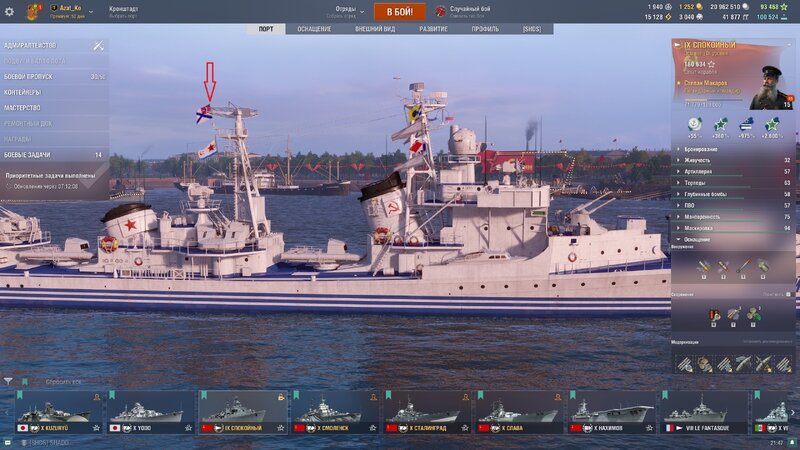Switch to the ПОРТ tab

point(266,29)
